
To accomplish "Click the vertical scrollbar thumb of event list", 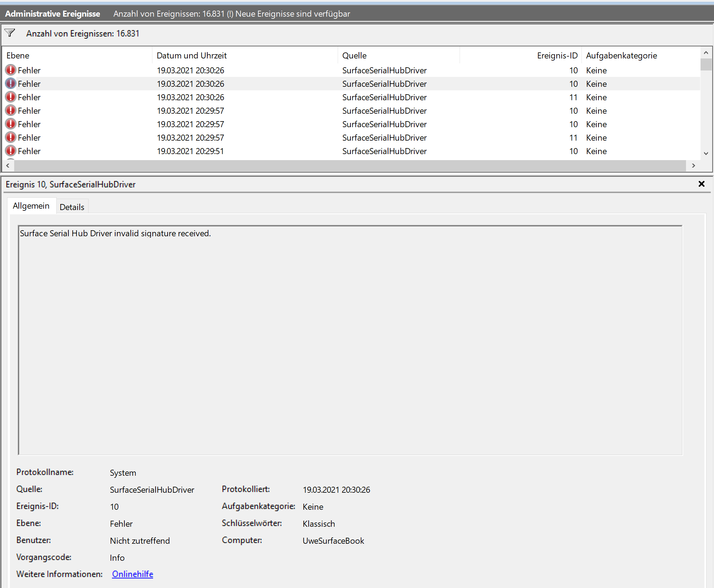I will [706, 64].
